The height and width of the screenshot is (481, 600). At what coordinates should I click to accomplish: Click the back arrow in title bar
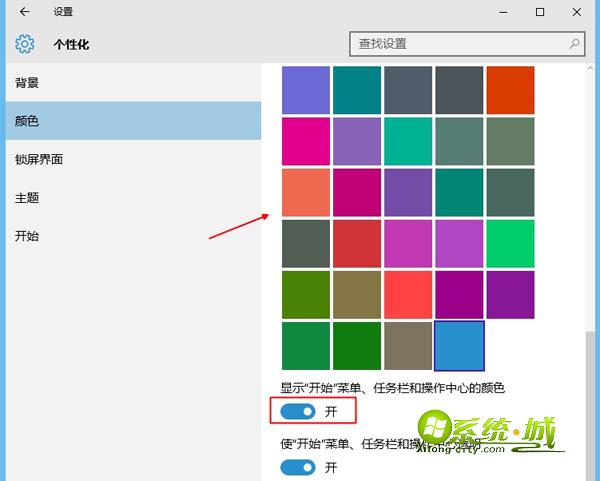tap(24, 12)
